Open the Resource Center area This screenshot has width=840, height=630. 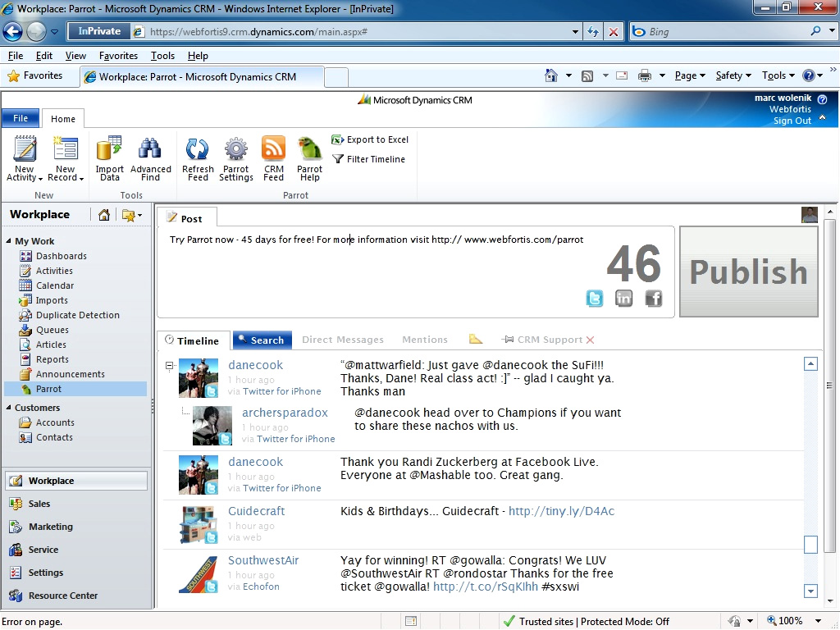click(76, 596)
